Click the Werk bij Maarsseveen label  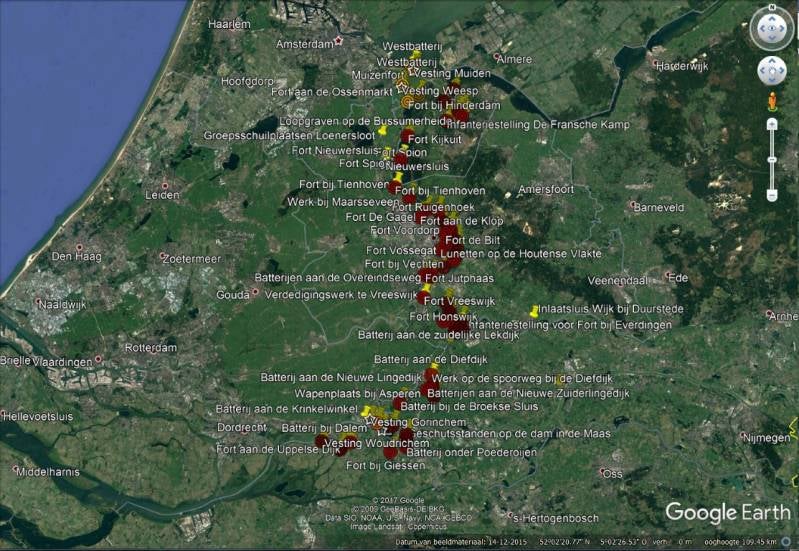(343, 202)
